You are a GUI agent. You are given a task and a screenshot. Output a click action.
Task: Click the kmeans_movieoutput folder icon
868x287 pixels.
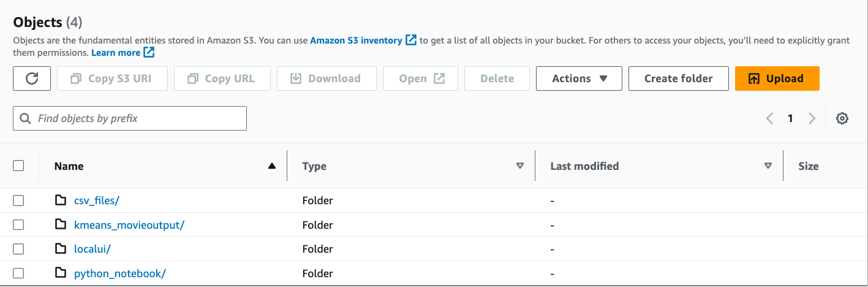[60, 224]
